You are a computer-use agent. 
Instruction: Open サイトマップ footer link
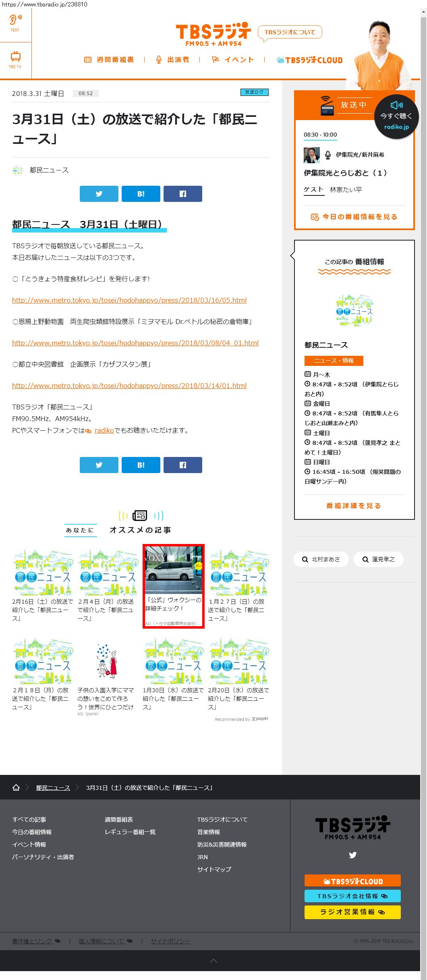[x=214, y=870]
